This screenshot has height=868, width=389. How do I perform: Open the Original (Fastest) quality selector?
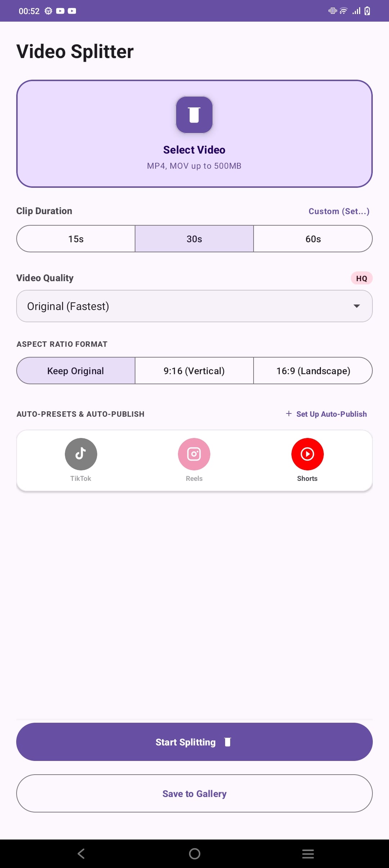(x=194, y=306)
